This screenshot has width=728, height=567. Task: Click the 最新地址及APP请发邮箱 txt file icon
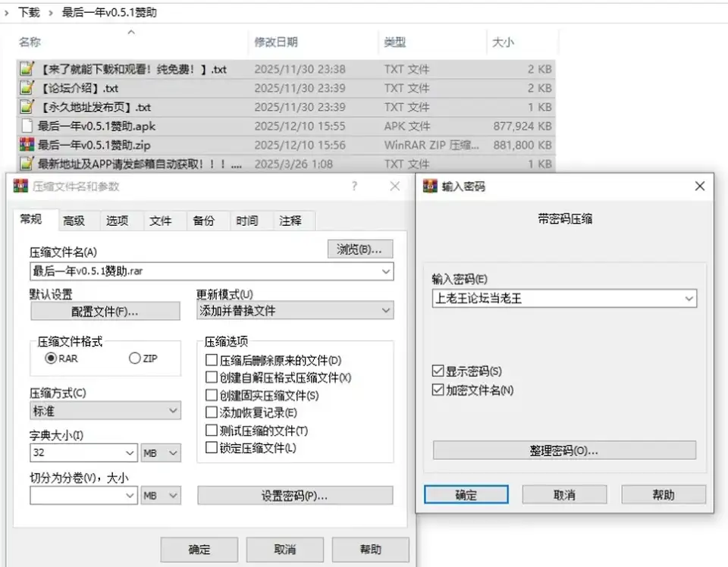27,163
